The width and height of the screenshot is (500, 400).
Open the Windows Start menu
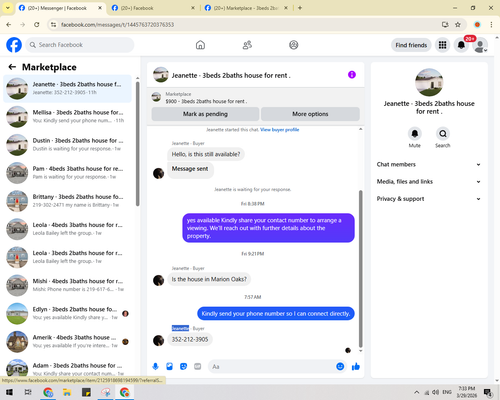pos(9,392)
